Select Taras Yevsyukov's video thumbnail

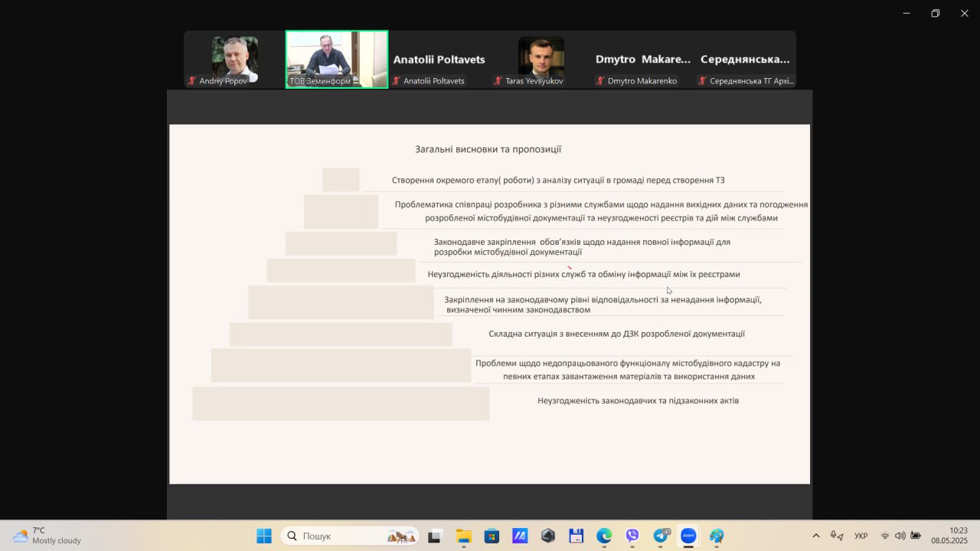point(541,60)
